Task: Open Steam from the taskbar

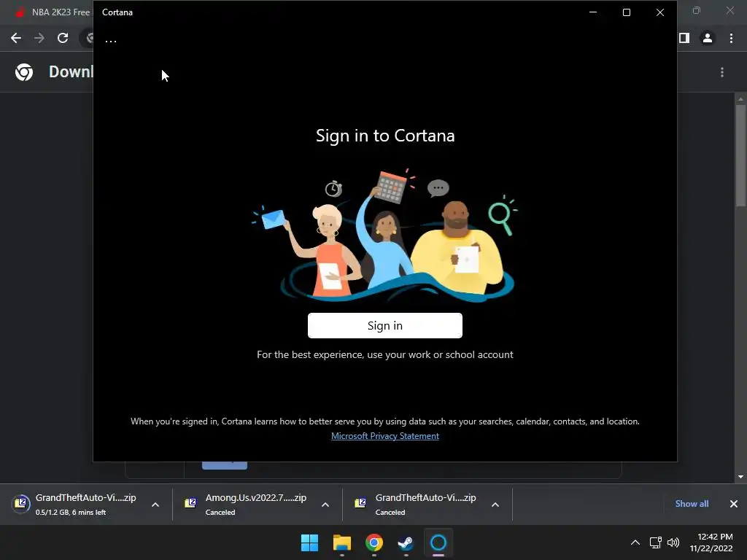Action: point(406,542)
